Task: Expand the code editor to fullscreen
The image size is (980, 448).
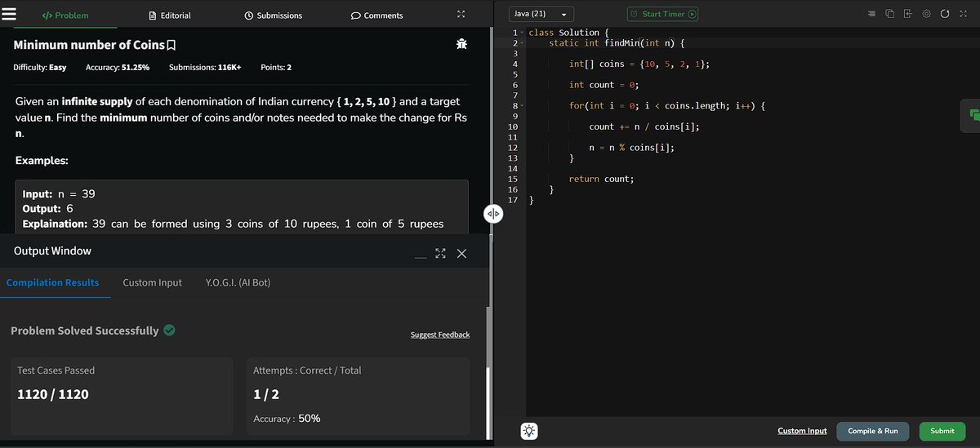Action: (964, 14)
